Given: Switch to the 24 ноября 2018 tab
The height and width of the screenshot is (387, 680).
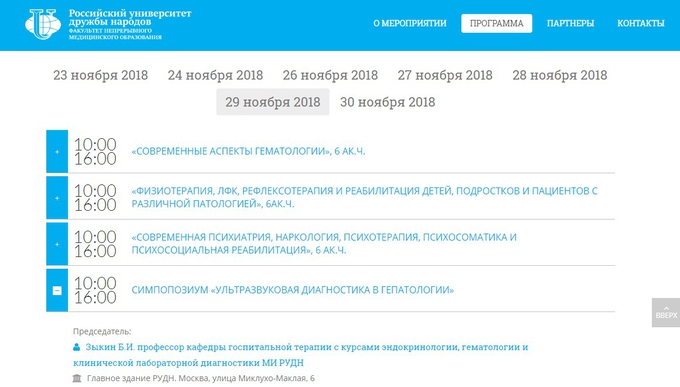Looking at the screenshot, I should point(216,75).
